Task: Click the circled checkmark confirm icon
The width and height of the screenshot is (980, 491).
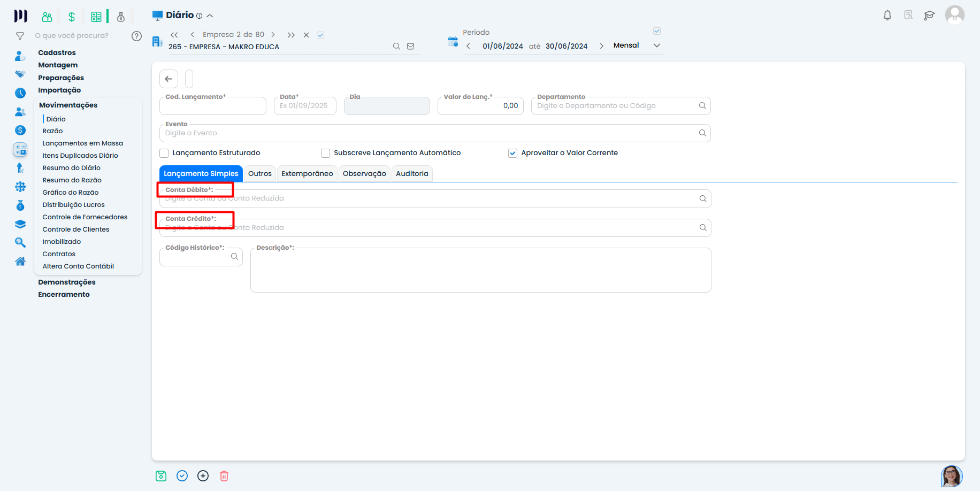Action: (182, 476)
